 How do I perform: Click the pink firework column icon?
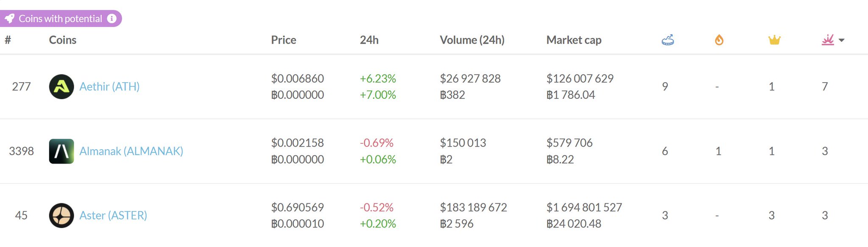(827, 40)
